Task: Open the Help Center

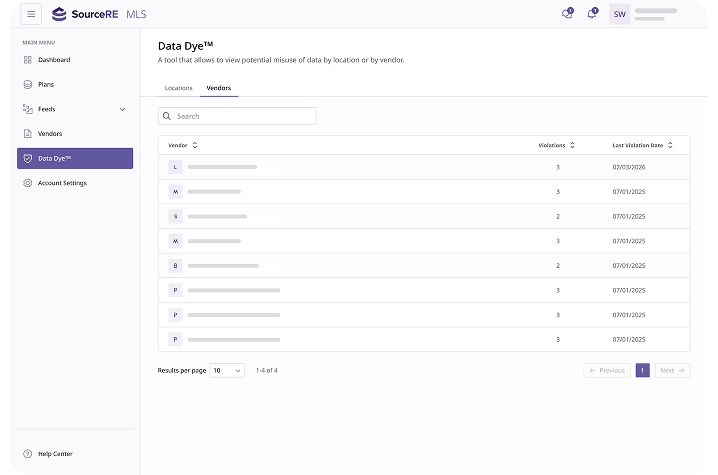Action: 54,454
